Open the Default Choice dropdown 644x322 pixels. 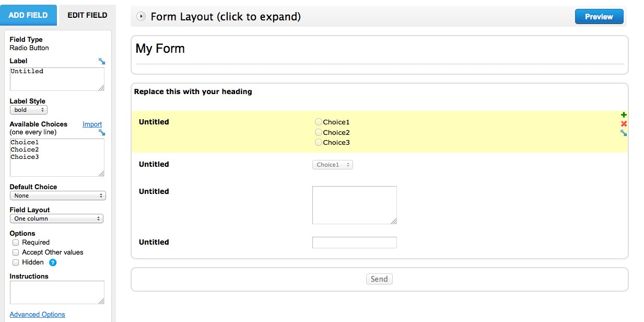coord(57,195)
